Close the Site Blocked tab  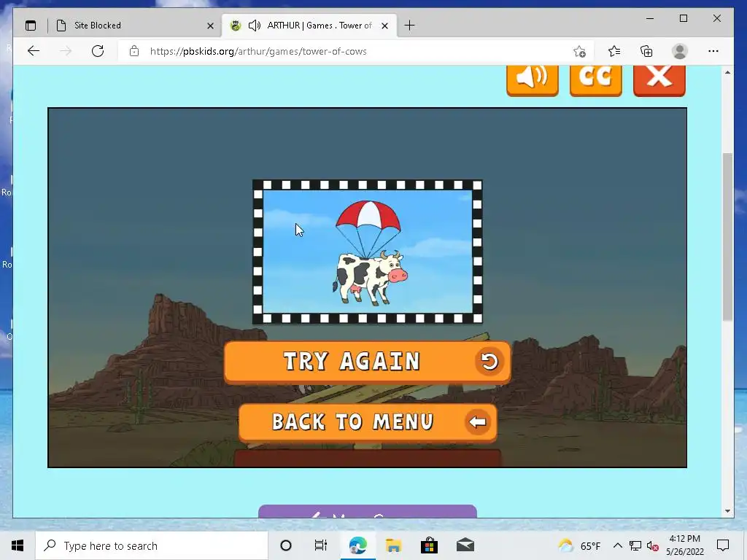coord(210,26)
